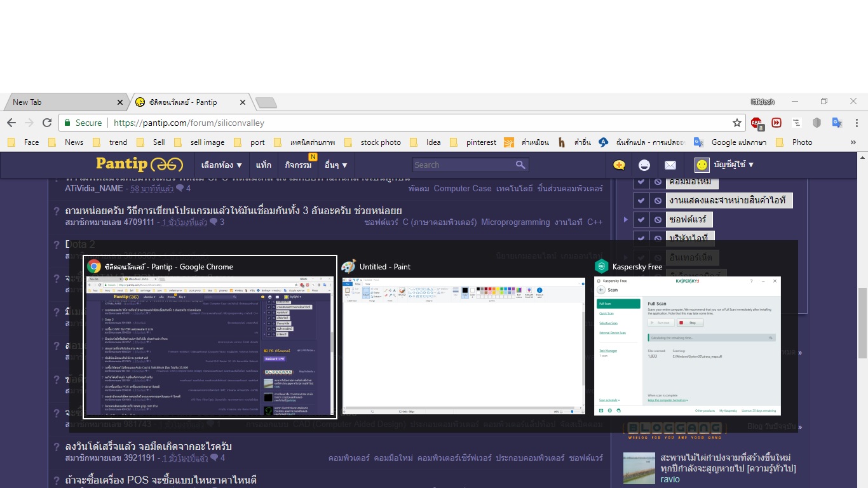Show hidden bookmarks with the » chevron
Screen dimensions: 868x488
pyautogui.click(x=853, y=142)
